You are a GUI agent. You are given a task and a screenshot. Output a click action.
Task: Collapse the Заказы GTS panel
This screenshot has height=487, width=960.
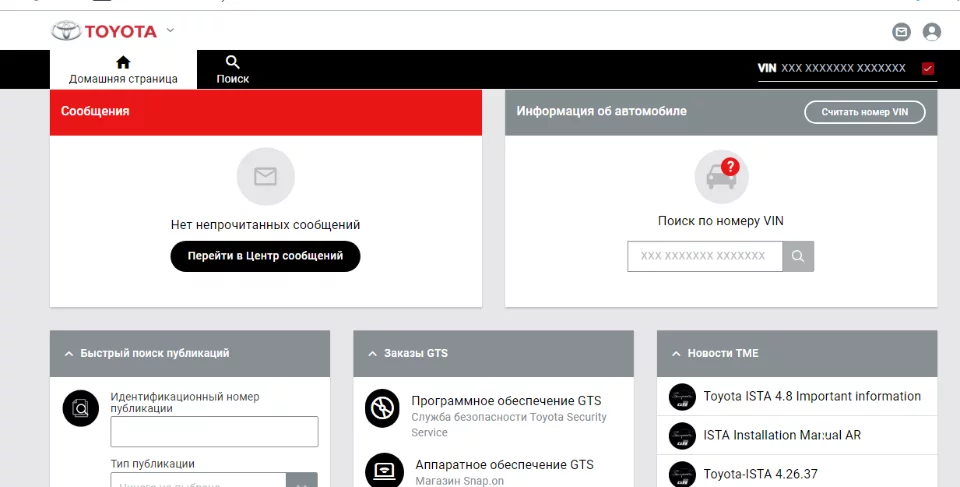coord(372,353)
